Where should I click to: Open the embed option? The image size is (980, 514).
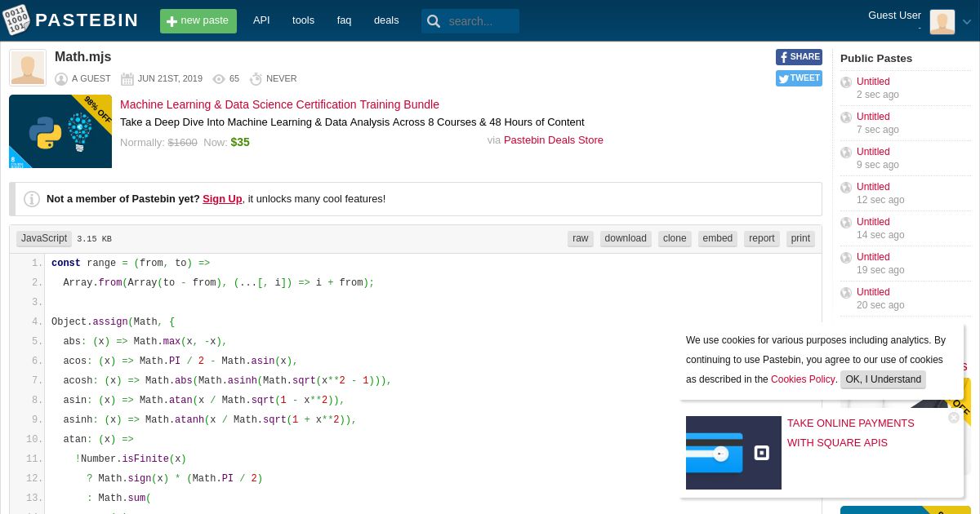tap(718, 238)
